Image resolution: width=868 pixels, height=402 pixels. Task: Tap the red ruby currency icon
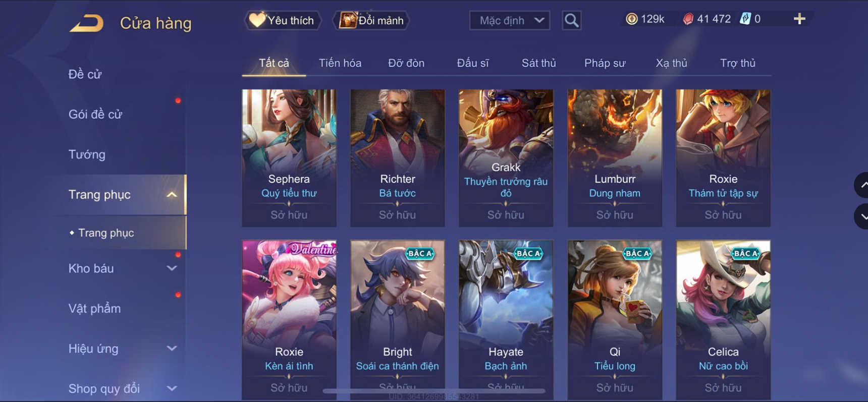(688, 19)
